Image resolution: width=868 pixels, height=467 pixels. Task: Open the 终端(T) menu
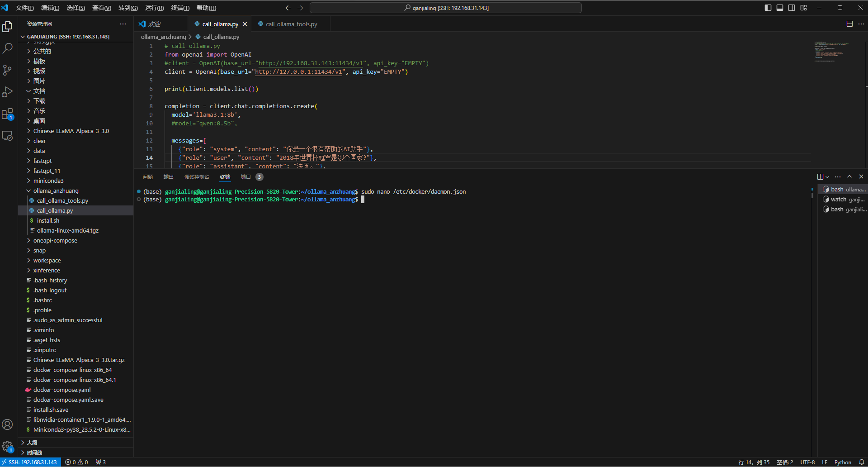[180, 8]
